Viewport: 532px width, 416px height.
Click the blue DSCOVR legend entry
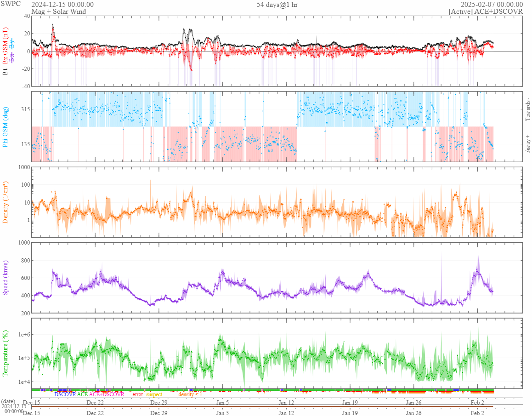click(65, 394)
